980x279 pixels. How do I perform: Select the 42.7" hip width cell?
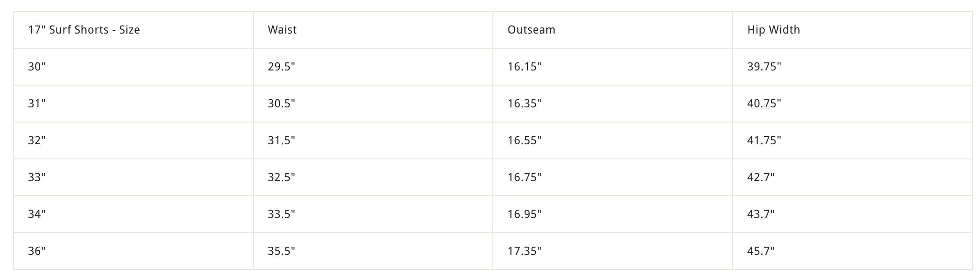coord(761,177)
